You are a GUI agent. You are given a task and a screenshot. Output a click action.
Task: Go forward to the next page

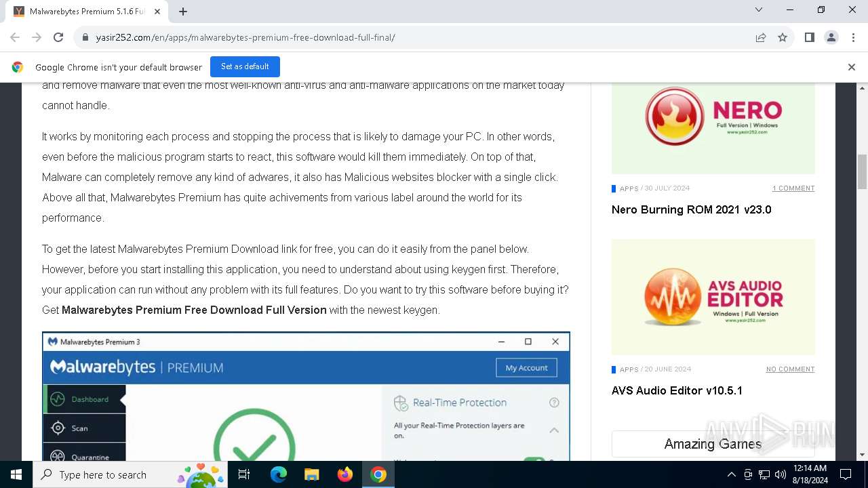point(37,37)
